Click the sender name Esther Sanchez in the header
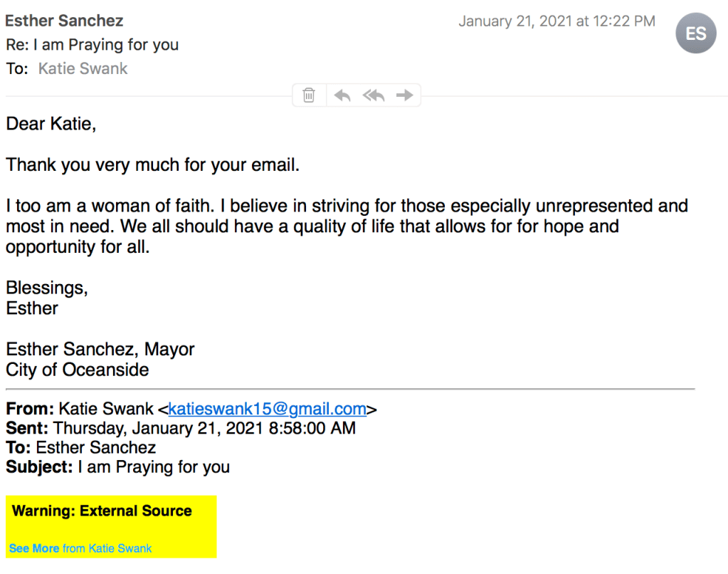 (x=64, y=21)
